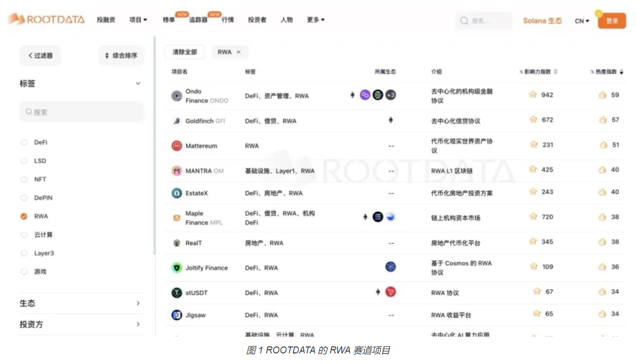Click the +3 ecosystems badge for Ondo
The height and width of the screenshot is (364, 636).
(390, 95)
